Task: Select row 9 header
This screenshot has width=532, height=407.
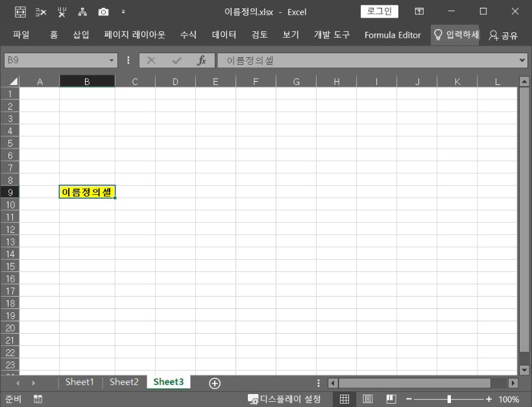Action: coord(10,192)
